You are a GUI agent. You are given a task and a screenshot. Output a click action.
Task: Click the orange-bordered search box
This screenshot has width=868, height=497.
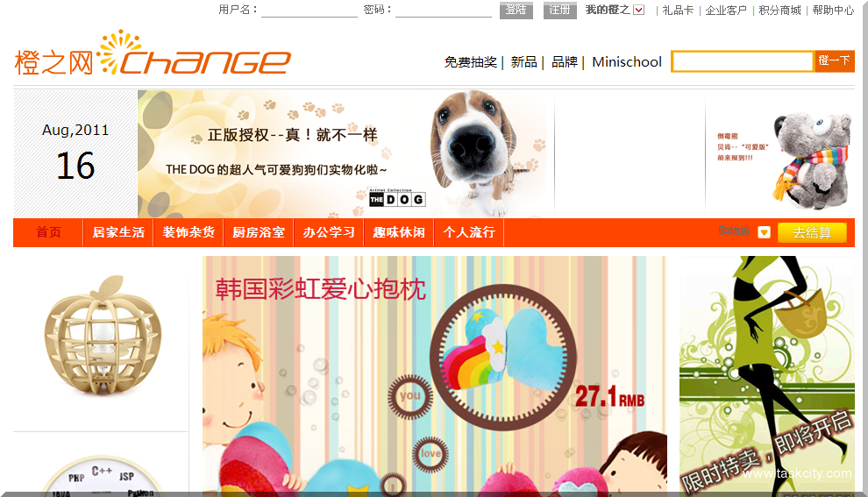(x=743, y=61)
